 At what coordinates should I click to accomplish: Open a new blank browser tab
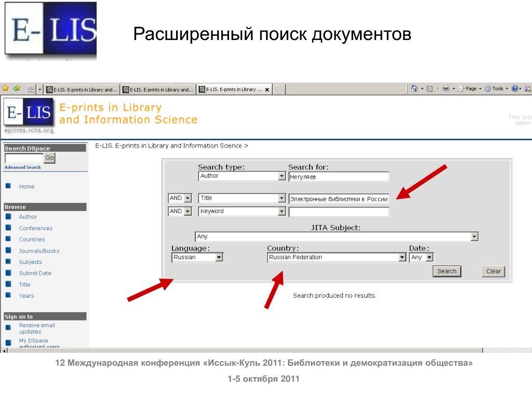pos(279,89)
